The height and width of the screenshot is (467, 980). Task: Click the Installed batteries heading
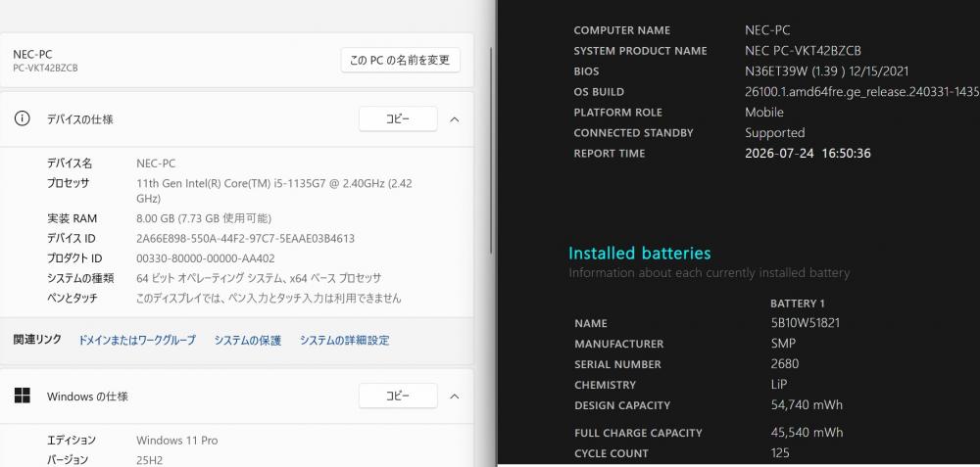point(639,253)
